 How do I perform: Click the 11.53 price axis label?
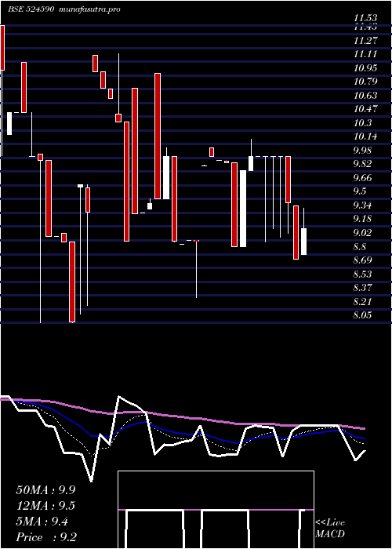click(365, 17)
